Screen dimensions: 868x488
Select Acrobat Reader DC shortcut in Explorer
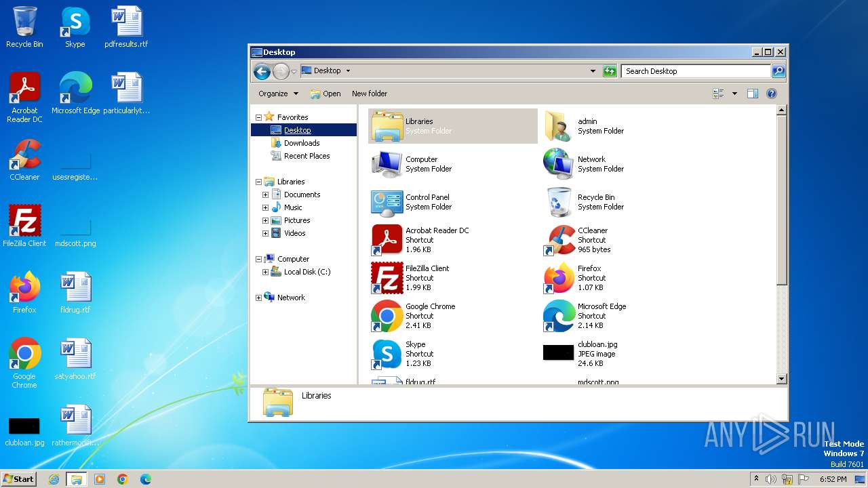[x=387, y=240]
